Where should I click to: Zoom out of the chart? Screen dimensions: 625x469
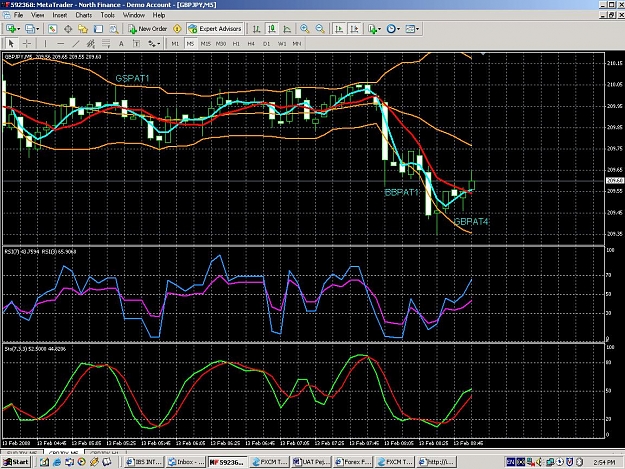pyautogui.click(x=320, y=29)
